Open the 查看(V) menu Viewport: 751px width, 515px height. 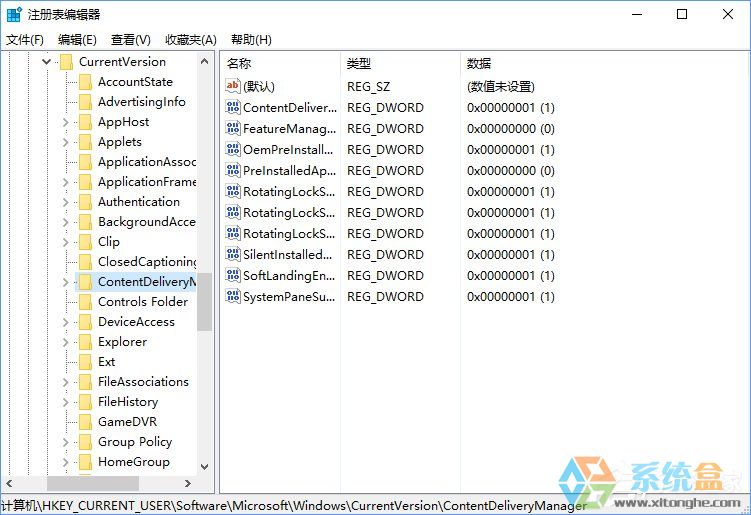pyautogui.click(x=130, y=40)
